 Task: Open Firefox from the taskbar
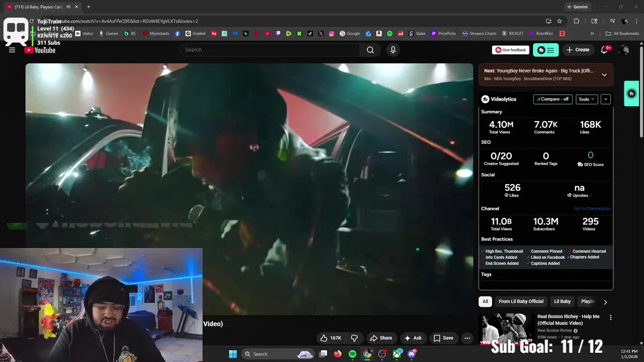tap(338, 354)
